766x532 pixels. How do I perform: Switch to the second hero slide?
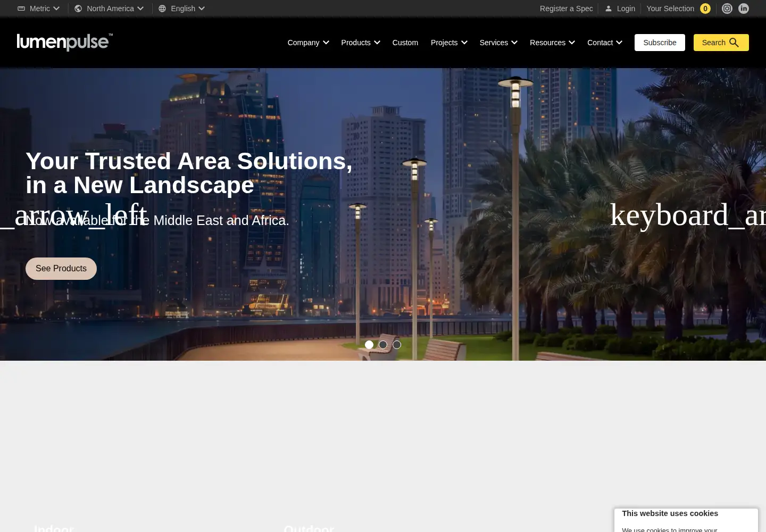(x=383, y=345)
